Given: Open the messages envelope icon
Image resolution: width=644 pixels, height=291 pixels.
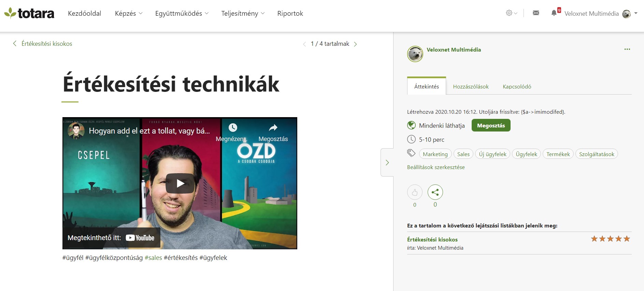Looking at the screenshot, I should 536,13.
